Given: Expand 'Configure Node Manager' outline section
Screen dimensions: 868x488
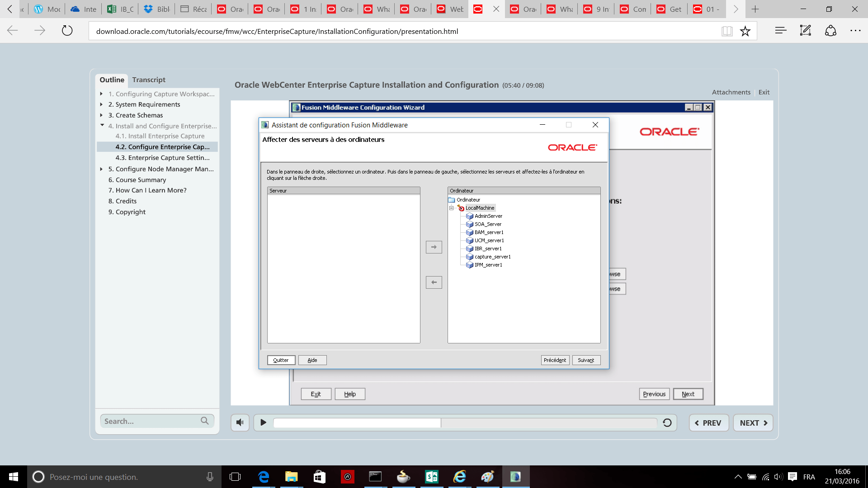Looking at the screenshot, I should [x=102, y=169].
